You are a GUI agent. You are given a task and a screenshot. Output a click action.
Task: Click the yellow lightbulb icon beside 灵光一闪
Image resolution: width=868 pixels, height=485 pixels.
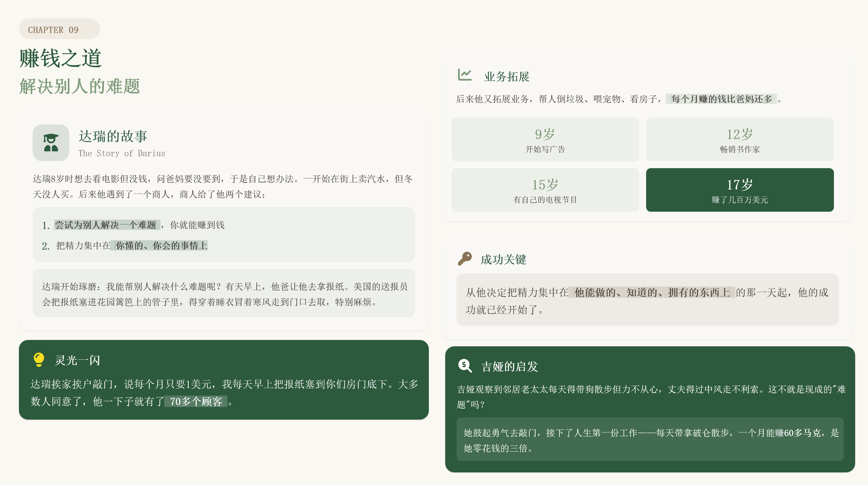click(x=39, y=359)
